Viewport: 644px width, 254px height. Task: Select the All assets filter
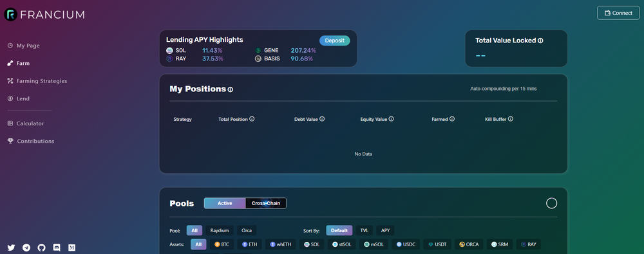tap(198, 244)
